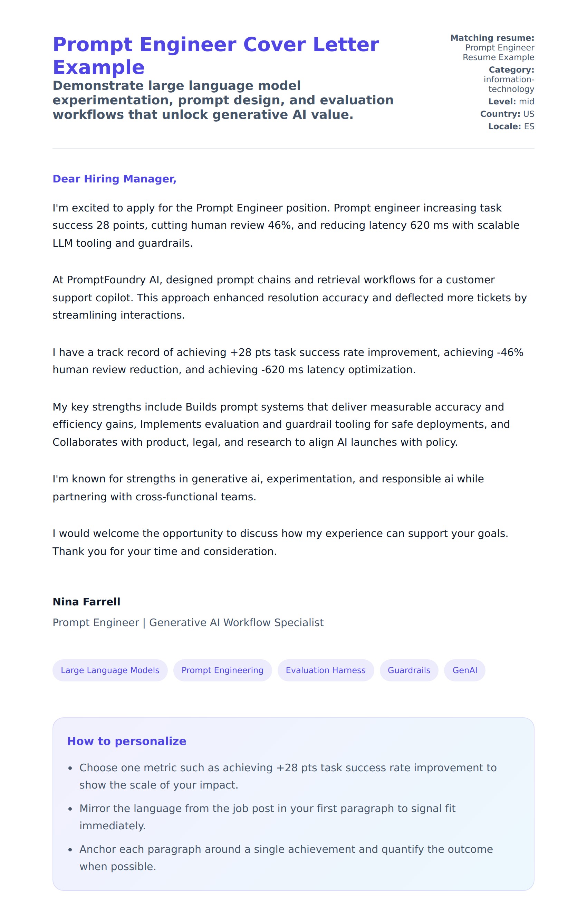
Task: Click the bullet about mirroring job post language
Action: (x=267, y=817)
